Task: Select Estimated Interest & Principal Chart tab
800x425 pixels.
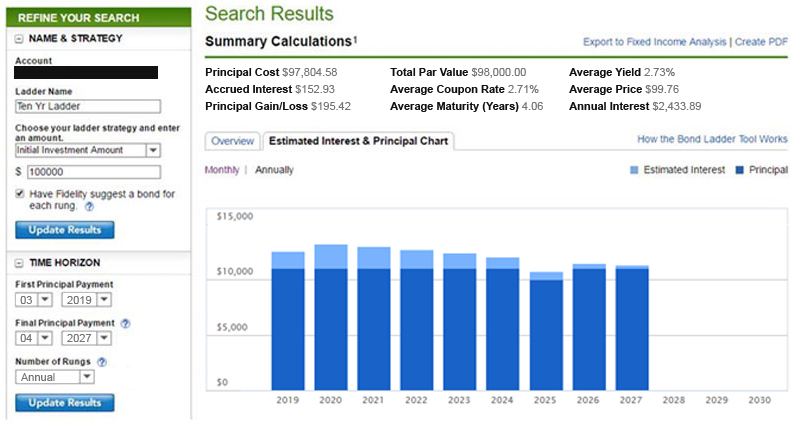Action: (x=358, y=141)
